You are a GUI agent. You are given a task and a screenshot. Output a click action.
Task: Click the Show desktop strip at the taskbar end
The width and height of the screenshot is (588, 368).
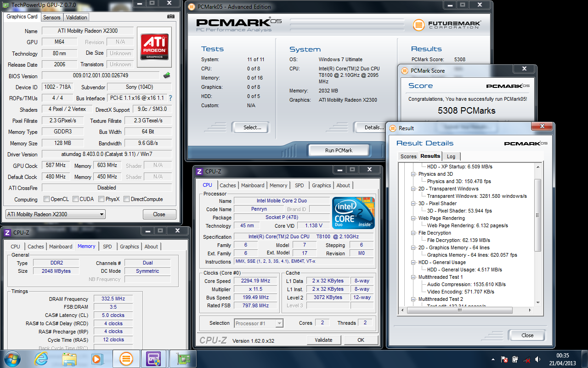584,359
